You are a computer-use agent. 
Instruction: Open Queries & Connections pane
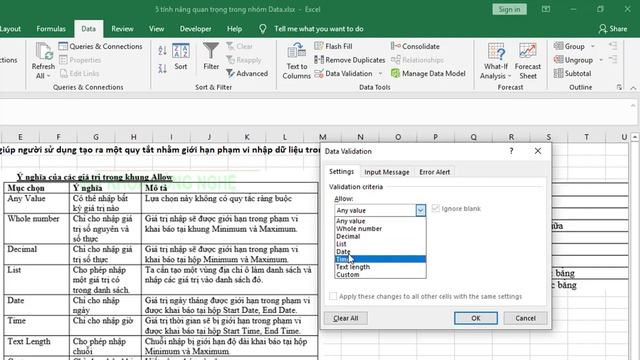pyautogui.click(x=100, y=46)
